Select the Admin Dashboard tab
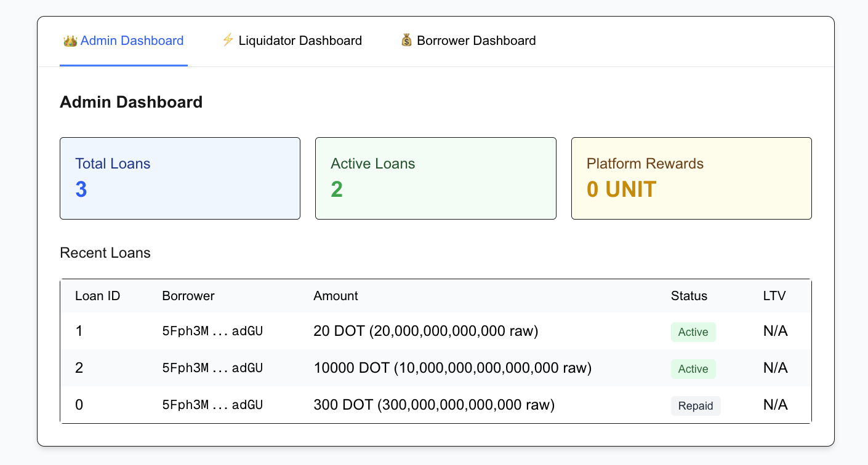The width and height of the screenshot is (868, 465). [x=124, y=41]
